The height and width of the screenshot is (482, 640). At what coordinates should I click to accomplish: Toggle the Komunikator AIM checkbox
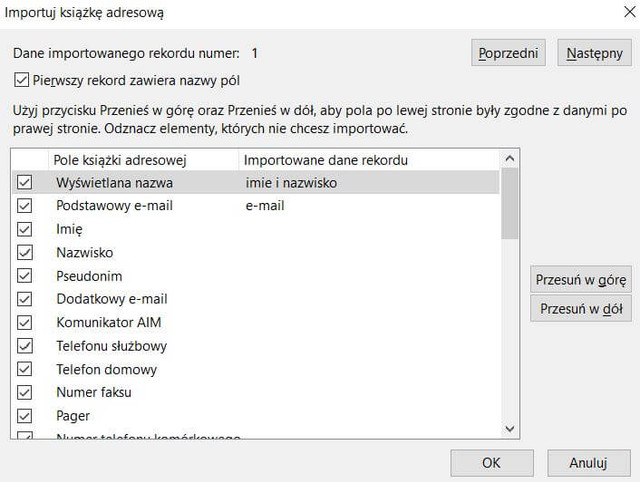[x=24, y=322]
